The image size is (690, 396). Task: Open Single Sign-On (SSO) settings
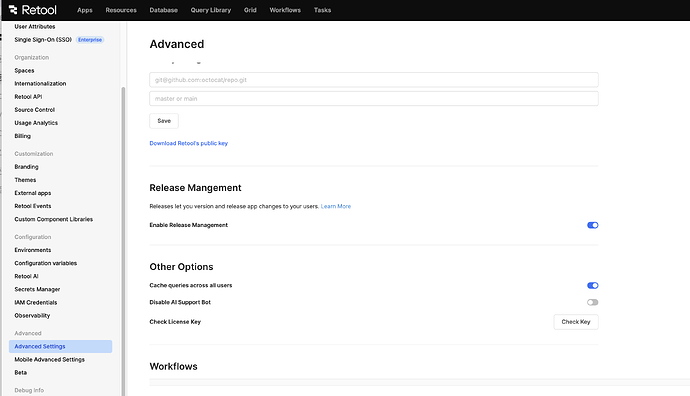click(x=43, y=40)
